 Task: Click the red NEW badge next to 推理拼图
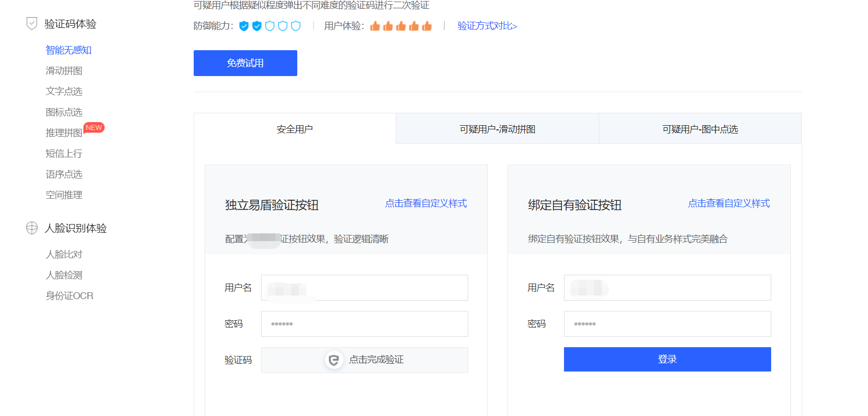(x=94, y=128)
